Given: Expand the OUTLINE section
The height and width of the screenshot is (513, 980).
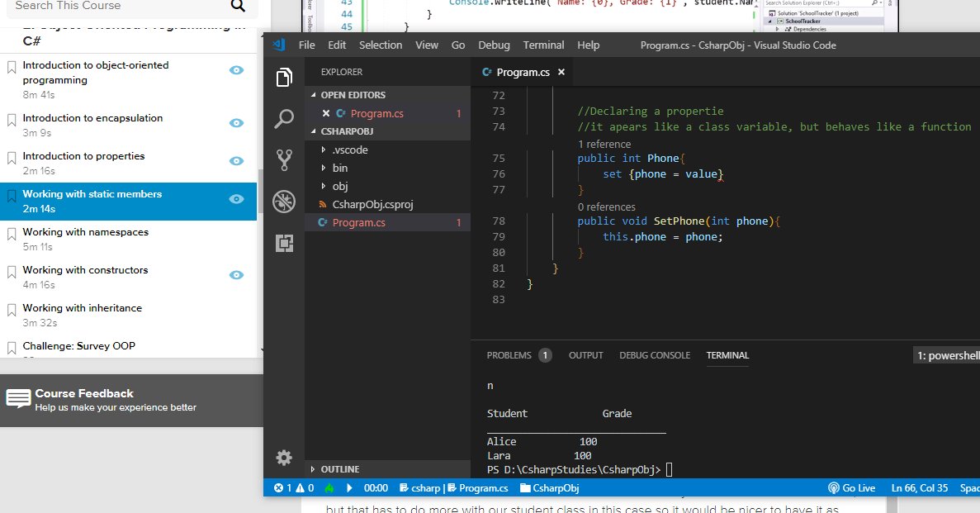Looking at the screenshot, I should coord(339,469).
